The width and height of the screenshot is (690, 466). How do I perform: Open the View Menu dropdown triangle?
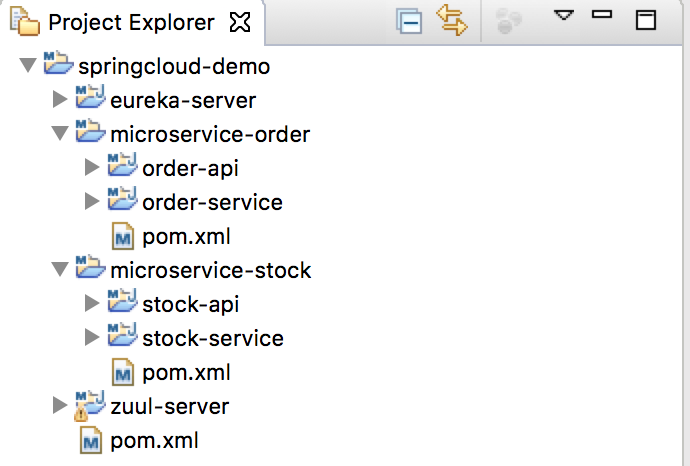pyautogui.click(x=563, y=17)
